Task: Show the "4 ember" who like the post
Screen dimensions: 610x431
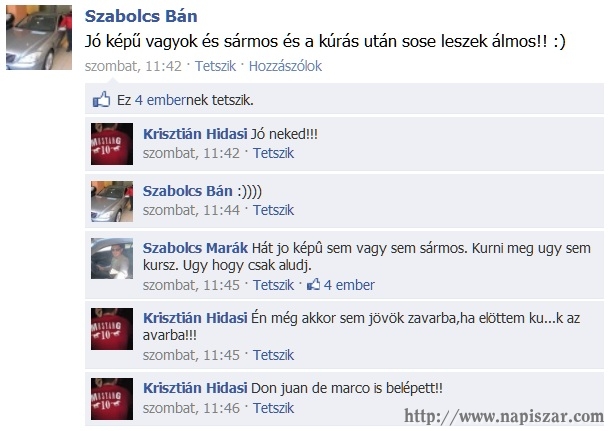Action: point(160,100)
